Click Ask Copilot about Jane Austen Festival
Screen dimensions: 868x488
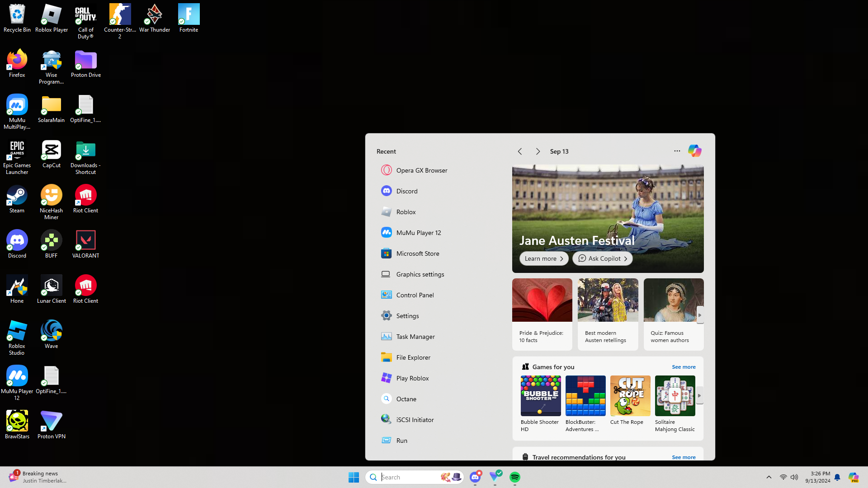(x=603, y=258)
